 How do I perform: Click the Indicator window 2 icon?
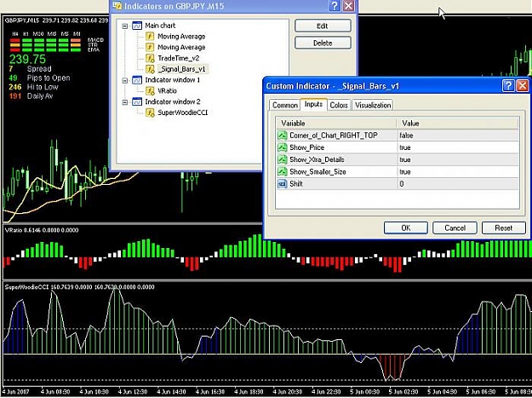pos(137,102)
